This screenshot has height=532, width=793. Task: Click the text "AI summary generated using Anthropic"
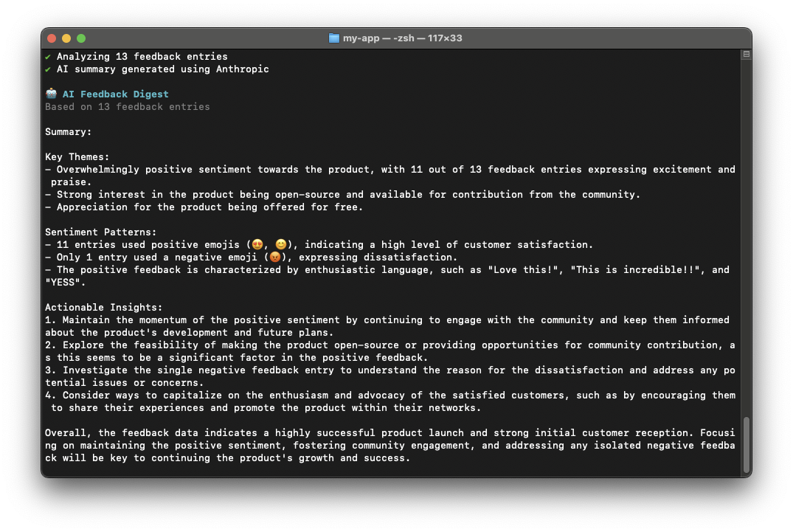pos(163,69)
